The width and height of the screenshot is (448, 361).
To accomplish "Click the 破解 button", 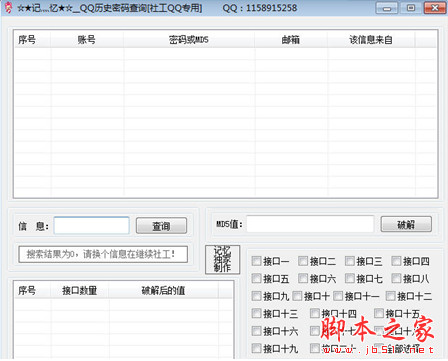I will [x=406, y=224].
